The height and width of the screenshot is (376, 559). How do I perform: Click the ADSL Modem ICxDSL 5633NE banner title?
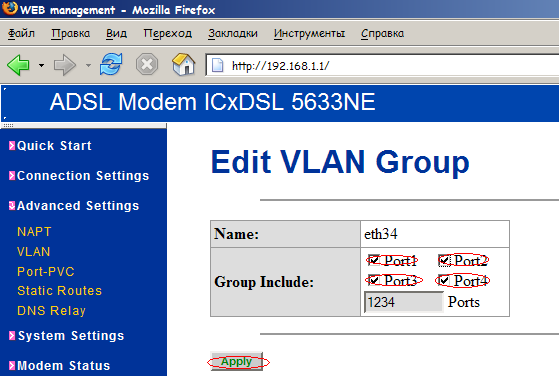pyautogui.click(x=212, y=102)
